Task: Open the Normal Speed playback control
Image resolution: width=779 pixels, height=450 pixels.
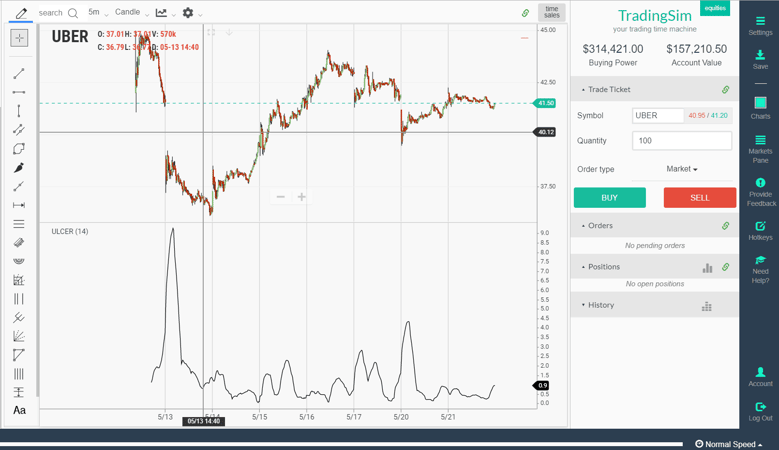Action: pos(728,444)
